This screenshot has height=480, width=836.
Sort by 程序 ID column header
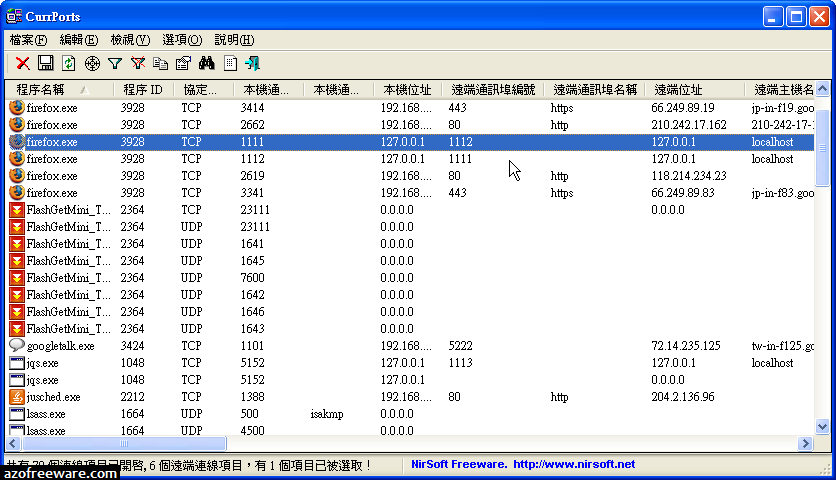pos(143,90)
